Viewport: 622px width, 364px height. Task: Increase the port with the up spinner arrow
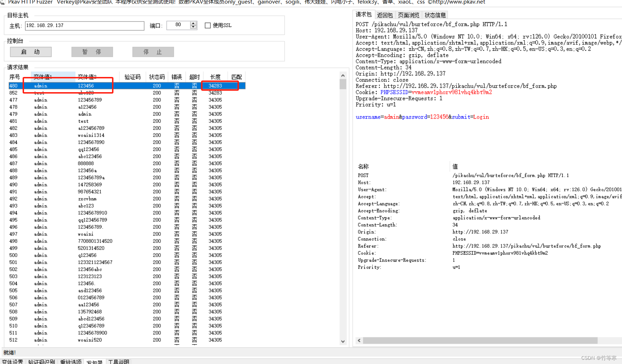click(x=193, y=23)
